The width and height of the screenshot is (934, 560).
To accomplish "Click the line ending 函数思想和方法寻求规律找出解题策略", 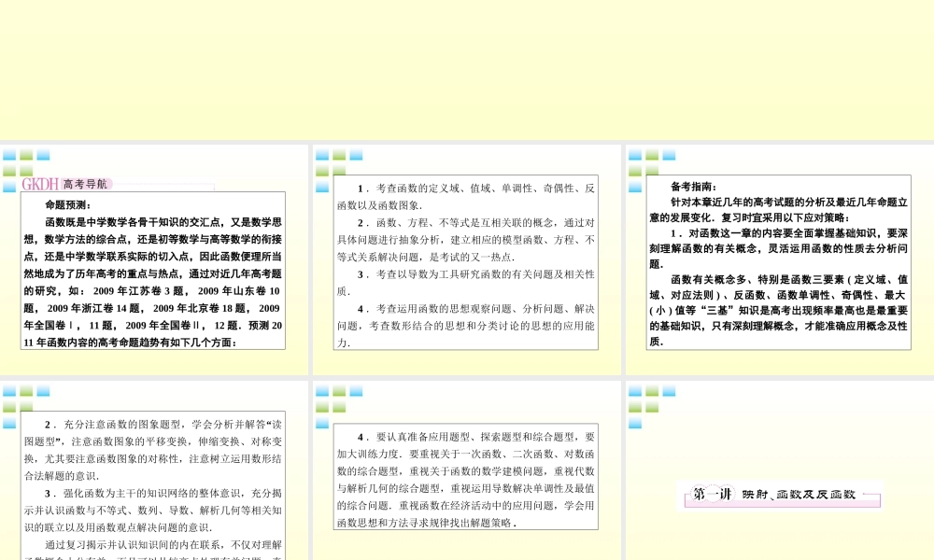I will pyautogui.click(x=427, y=523).
